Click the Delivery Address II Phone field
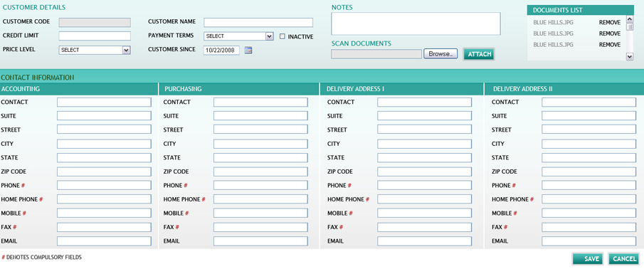 [588, 185]
